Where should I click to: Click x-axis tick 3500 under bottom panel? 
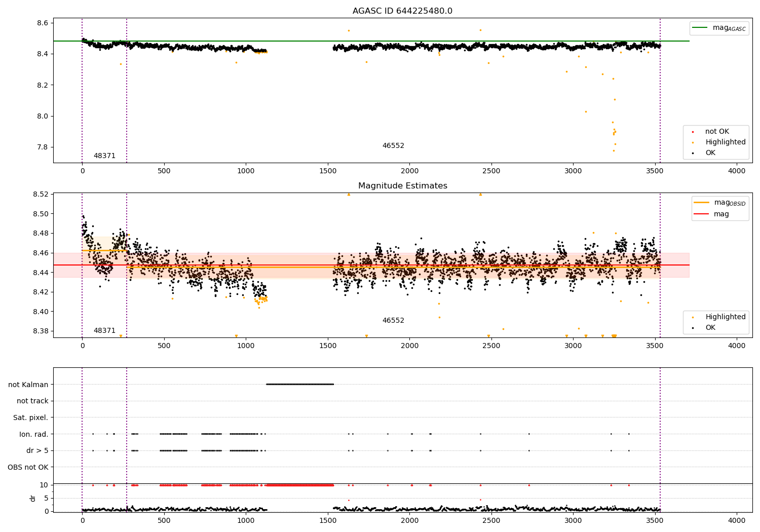point(655,520)
